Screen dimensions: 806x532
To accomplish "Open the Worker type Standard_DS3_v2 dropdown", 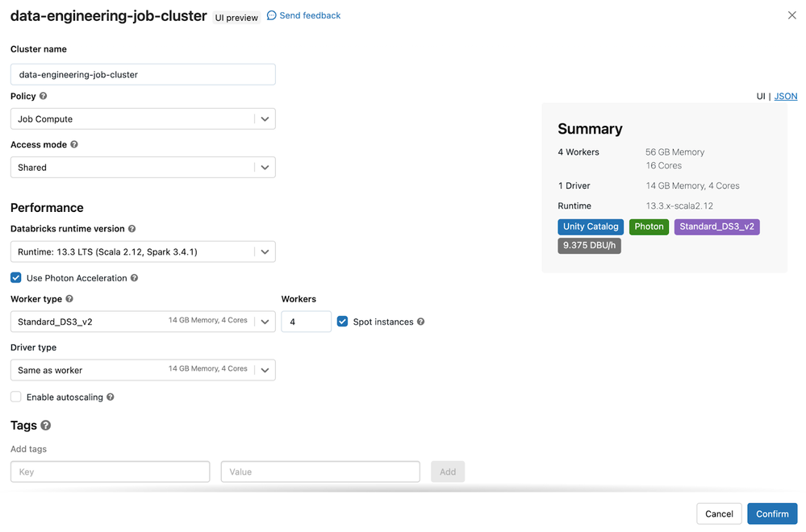I will 143,322.
